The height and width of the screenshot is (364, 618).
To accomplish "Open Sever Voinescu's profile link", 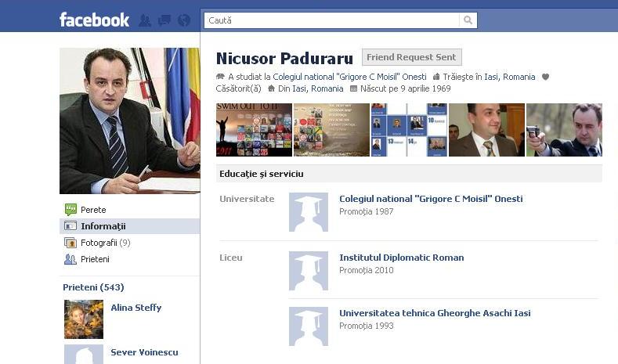I will point(144,352).
